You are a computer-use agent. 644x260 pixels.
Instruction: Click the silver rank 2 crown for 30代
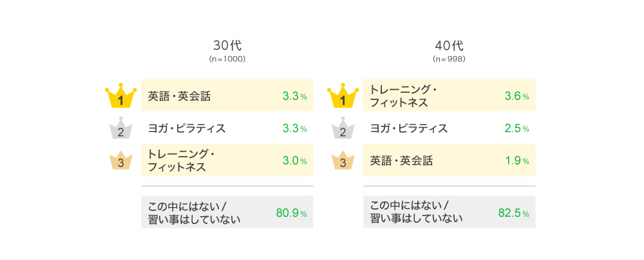click(x=120, y=128)
